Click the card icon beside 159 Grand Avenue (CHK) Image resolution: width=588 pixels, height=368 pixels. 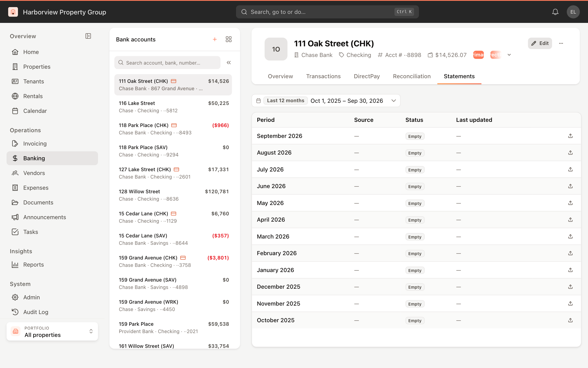[x=183, y=258]
